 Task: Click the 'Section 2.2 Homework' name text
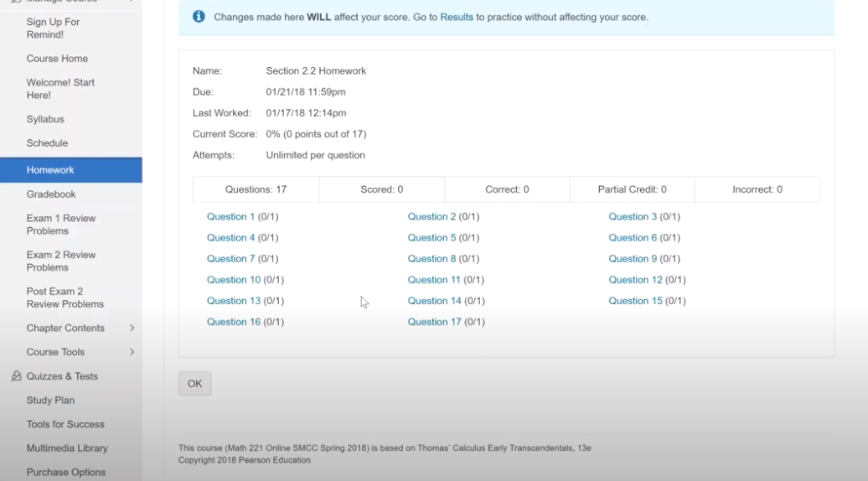(316, 71)
